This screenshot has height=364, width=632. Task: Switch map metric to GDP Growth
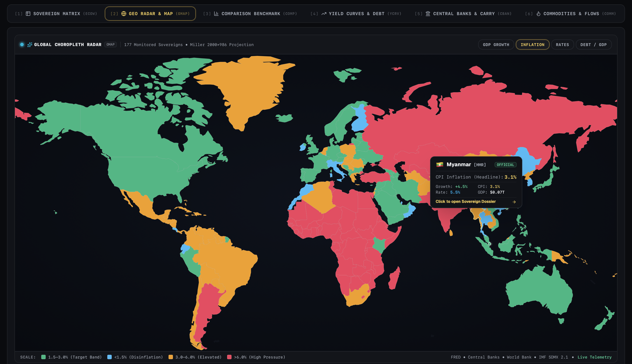click(x=496, y=45)
